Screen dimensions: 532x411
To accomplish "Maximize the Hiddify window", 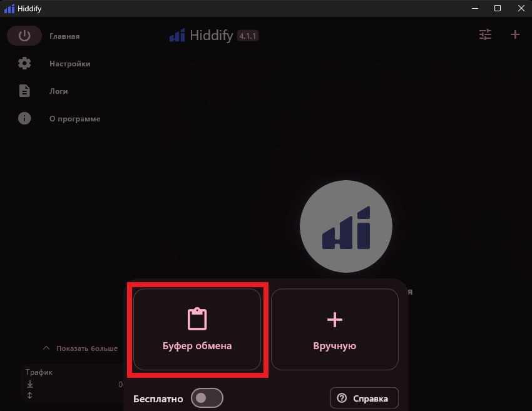I will 498,8.
